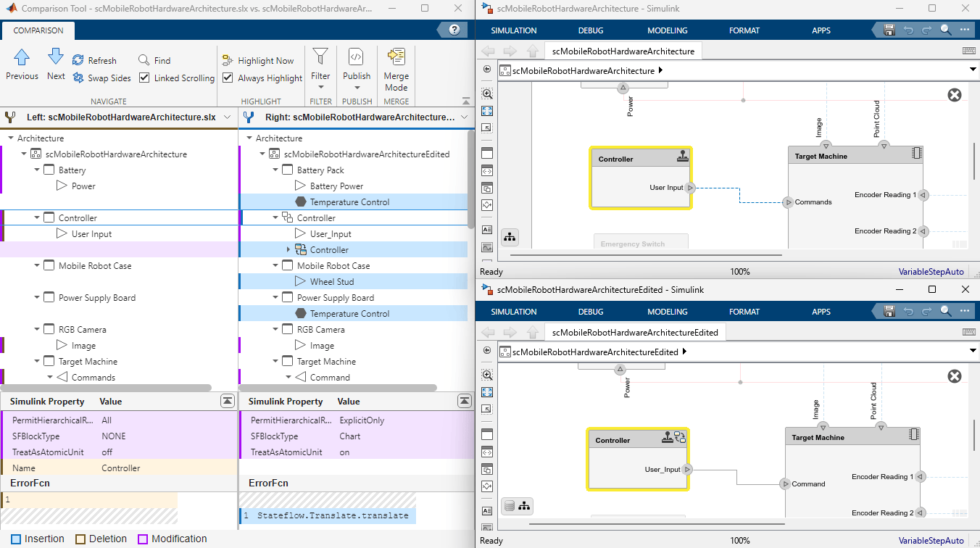
Task: Open Merge Mode
Action: pos(396,69)
